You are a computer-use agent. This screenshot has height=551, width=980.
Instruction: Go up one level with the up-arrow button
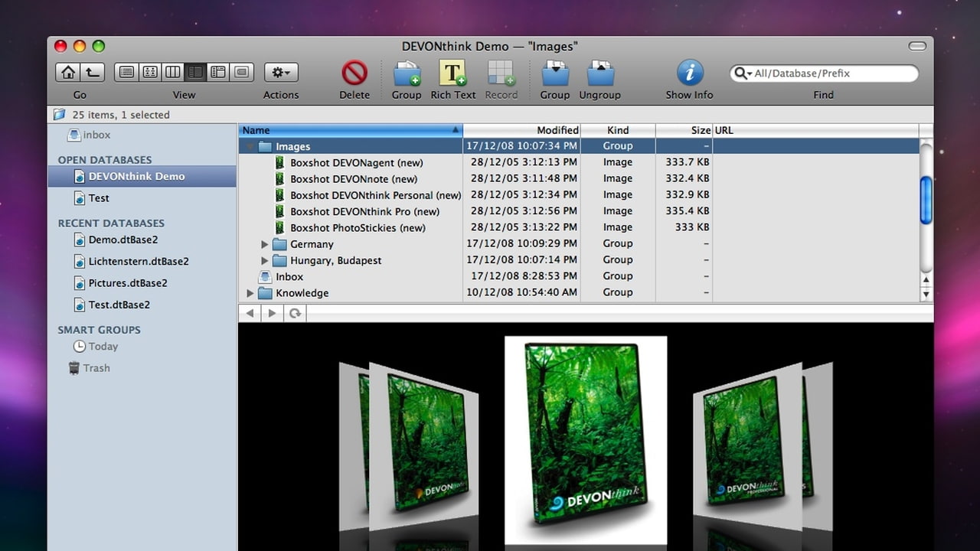click(x=93, y=73)
